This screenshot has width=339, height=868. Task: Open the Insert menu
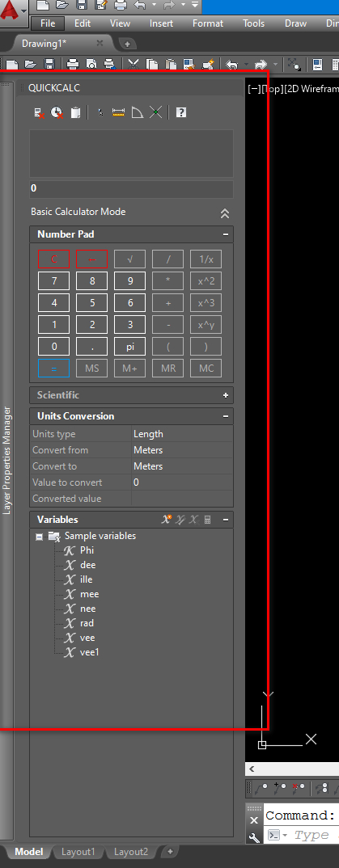pyautogui.click(x=161, y=23)
